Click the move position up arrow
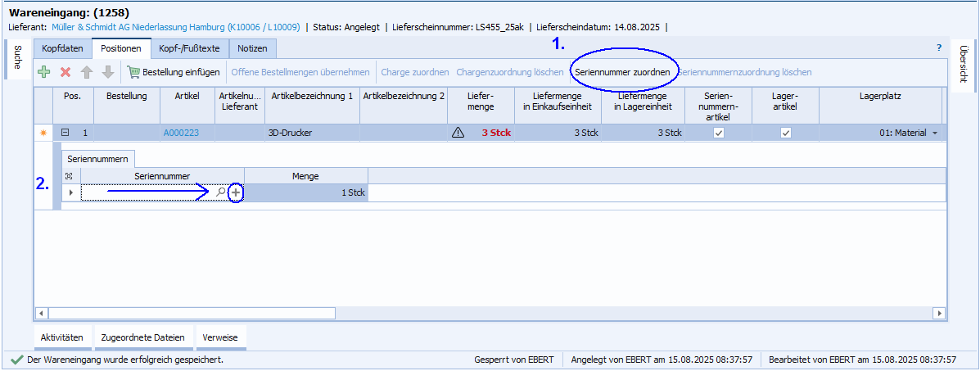980x371 pixels. [x=87, y=72]
